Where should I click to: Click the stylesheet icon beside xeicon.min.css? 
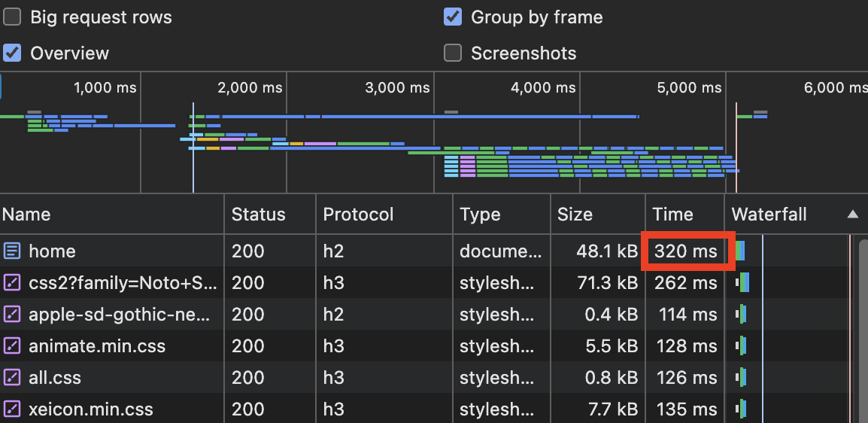pos(11,409)
